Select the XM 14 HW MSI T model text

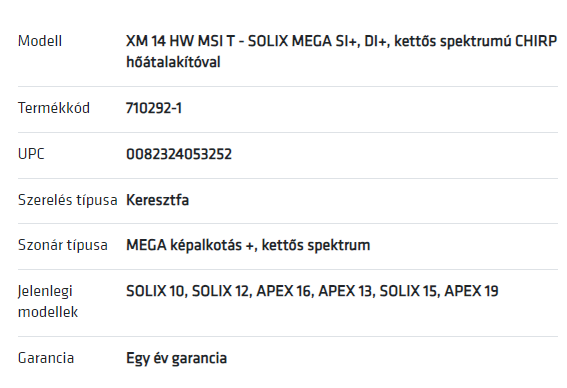pos(180,41)
